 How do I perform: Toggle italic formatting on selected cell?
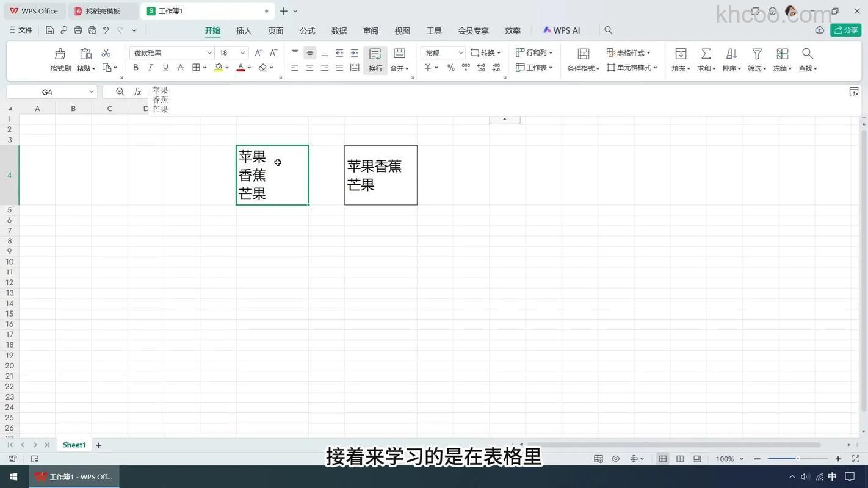150,67
